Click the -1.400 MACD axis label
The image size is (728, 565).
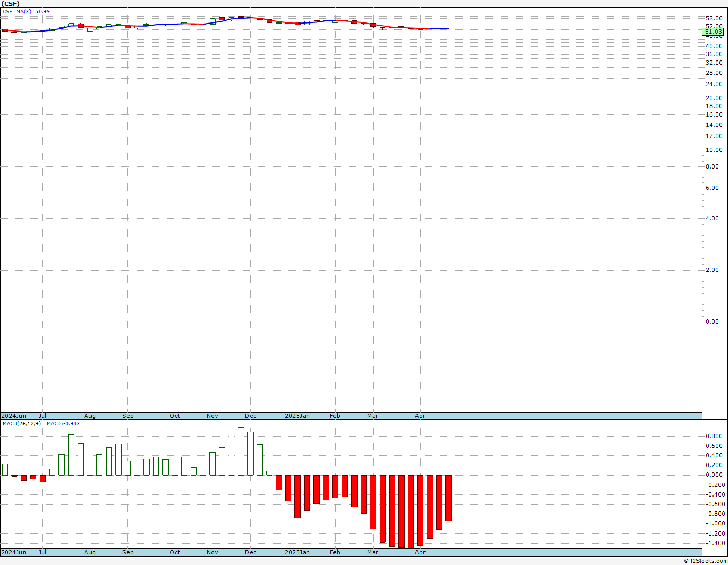pyautogui.click(x=714, y=543)
